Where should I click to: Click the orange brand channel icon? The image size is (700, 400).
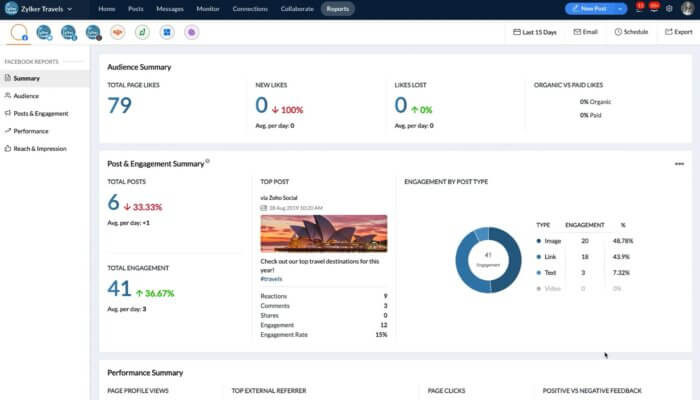pyautogui.click(x=117, y=32)
